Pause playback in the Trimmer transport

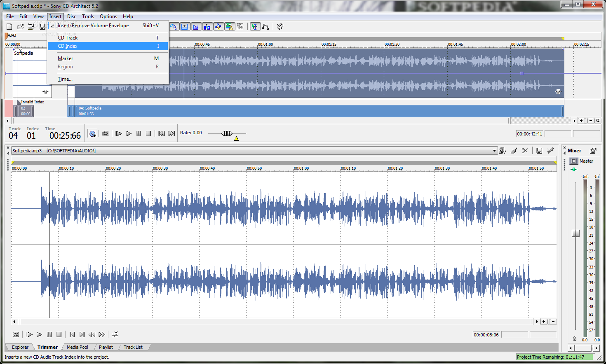(x=49, y=335)
